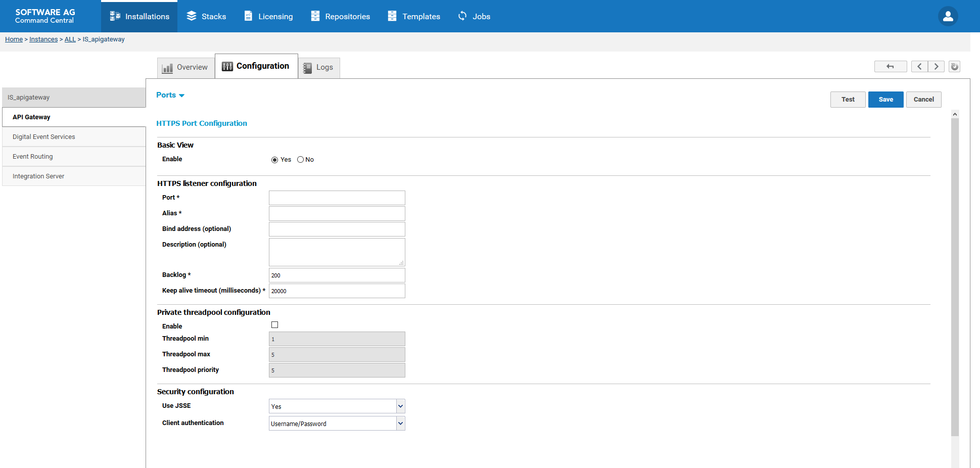The width and height of the screenshot is (980, 468).
Task: Open the Templates menu
Action: pos(414,16)
